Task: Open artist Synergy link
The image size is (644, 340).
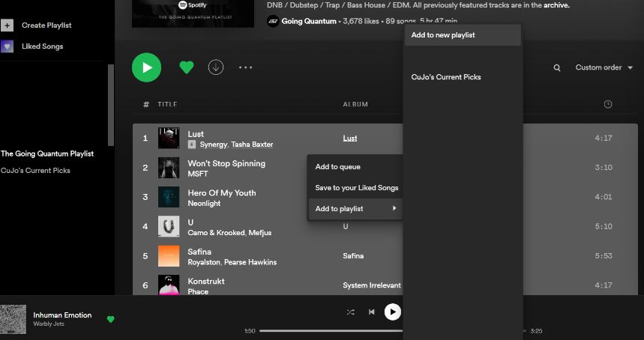Action: click(x=214, y=145)
